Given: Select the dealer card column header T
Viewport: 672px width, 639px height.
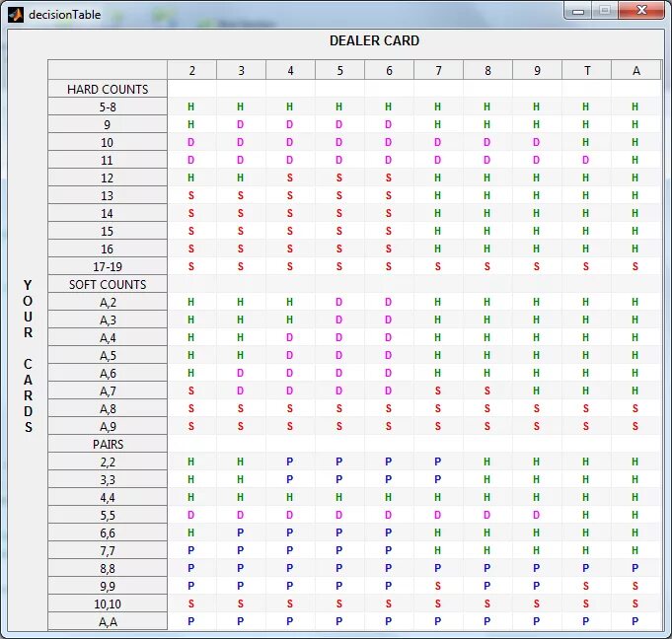Looking at the screenshot, I should click(x=586, y=70).
